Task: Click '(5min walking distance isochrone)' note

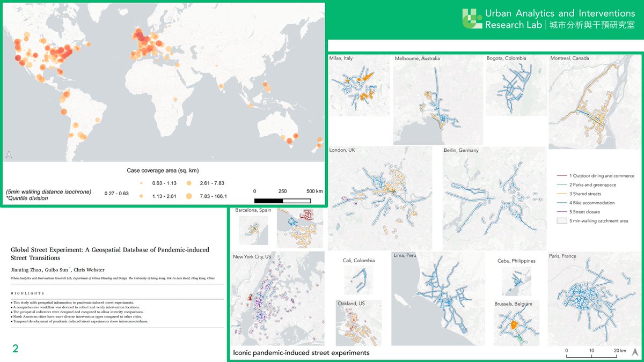Action: [48, 191]
